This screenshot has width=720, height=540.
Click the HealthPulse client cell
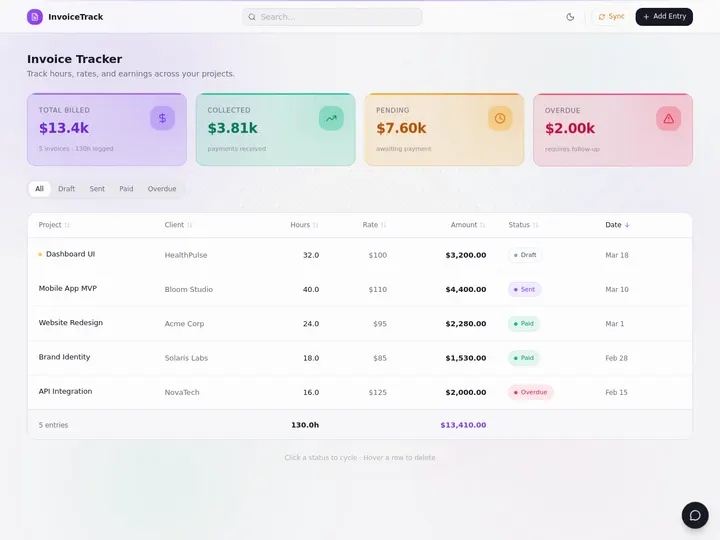tap(186, 255)
